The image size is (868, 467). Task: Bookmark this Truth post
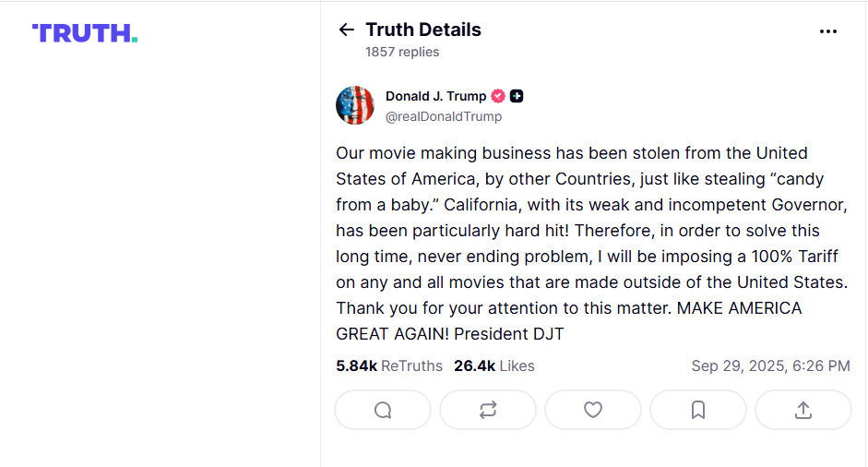point(698,410)
